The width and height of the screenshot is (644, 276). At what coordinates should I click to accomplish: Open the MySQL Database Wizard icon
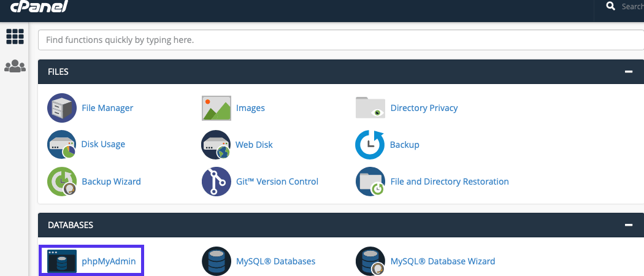click(x=370, y=261)
